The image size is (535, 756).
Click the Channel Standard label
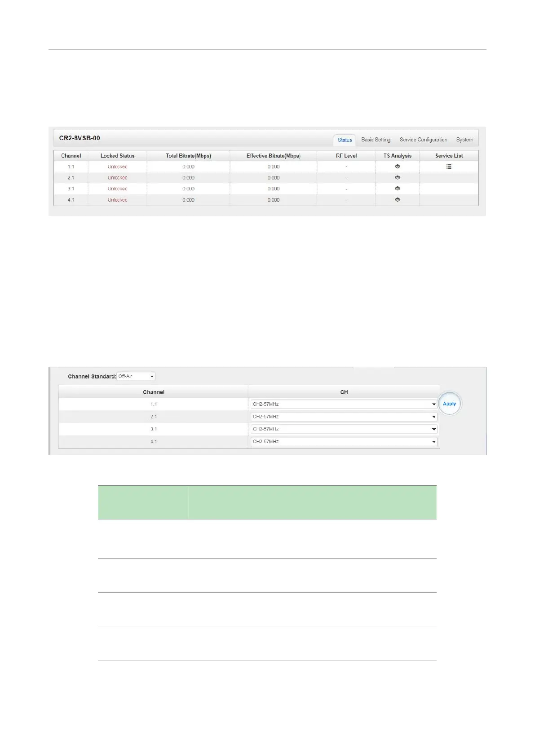(92, 376)
